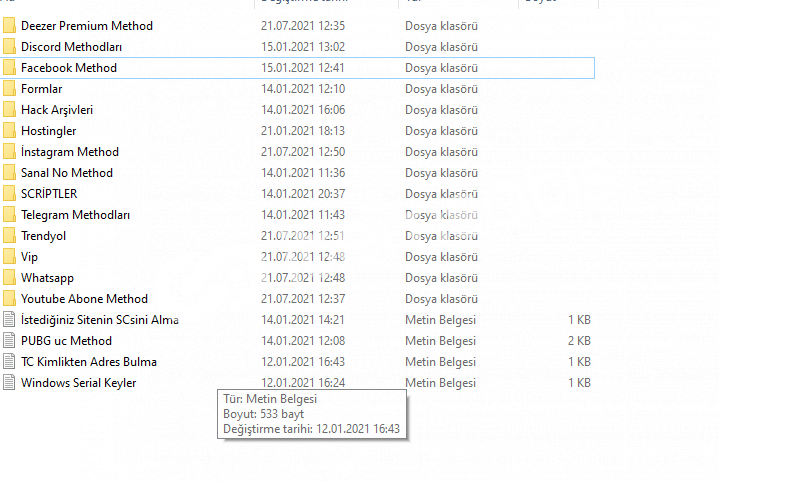Select the Formlar folder name
798x481 pixels.
[41, 89]
